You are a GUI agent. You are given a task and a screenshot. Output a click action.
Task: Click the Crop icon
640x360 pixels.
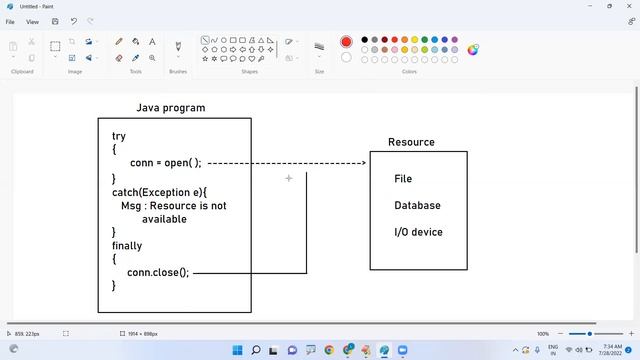pyautogui.click(x=72, y=42)
